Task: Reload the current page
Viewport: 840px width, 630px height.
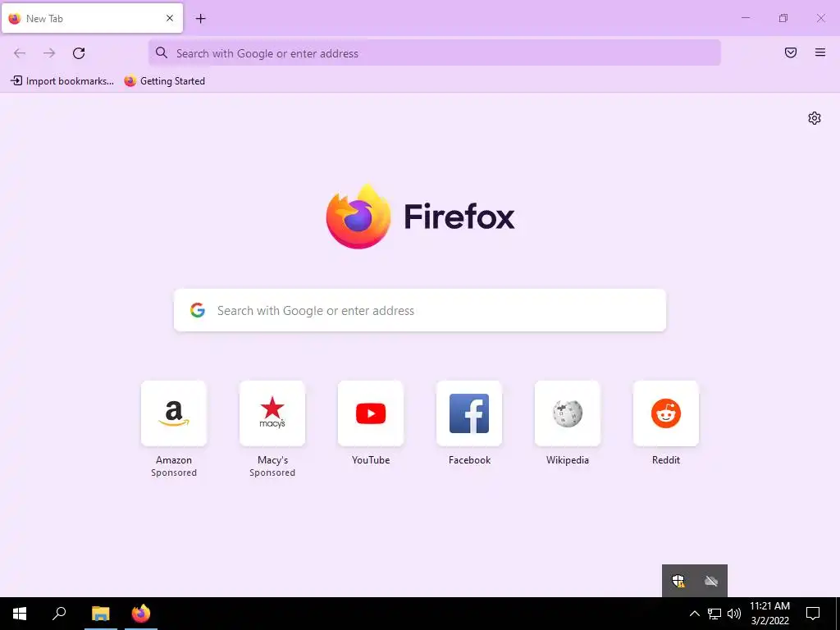Action: [x=79, y=53]
